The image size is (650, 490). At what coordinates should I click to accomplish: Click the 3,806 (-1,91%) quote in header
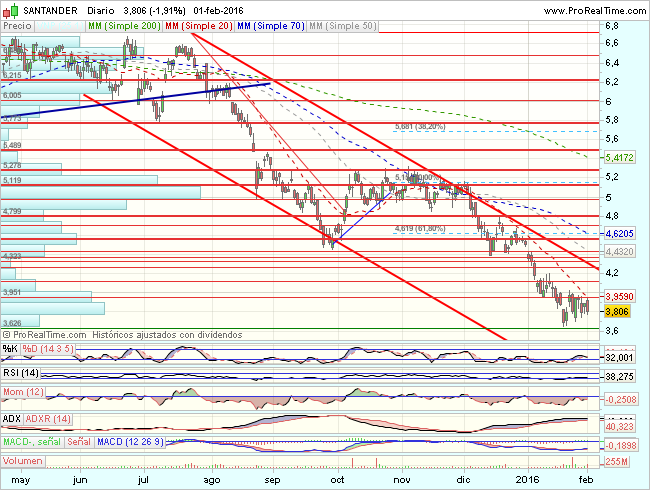pos(154,11)
